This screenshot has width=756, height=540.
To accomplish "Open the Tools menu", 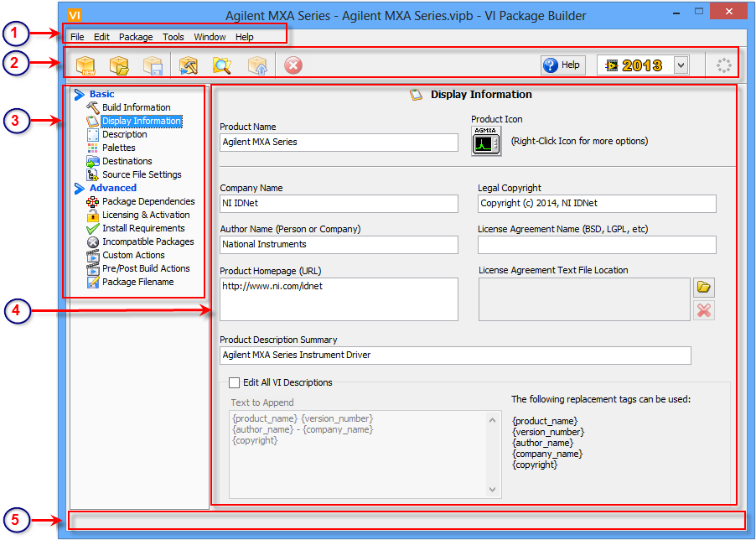I will [173, 37].
